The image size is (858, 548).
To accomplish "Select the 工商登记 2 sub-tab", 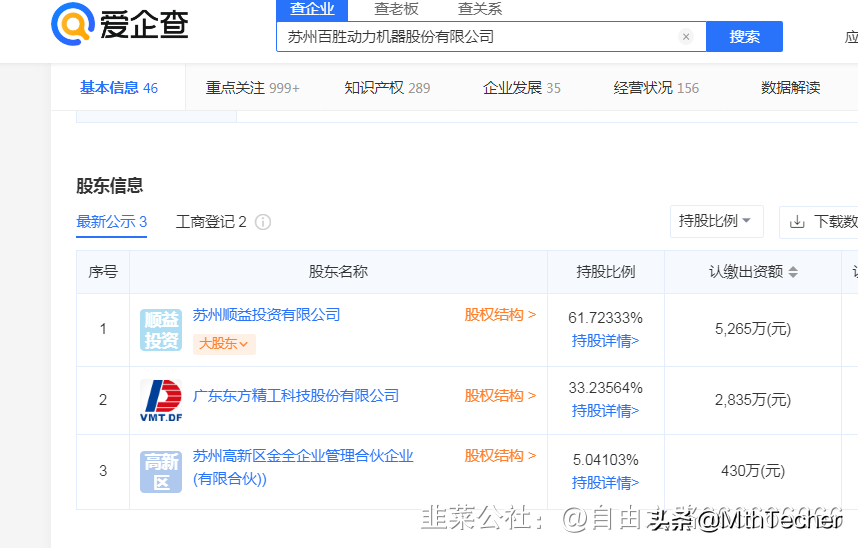I will pyautogui.click(x=211, y=222).
